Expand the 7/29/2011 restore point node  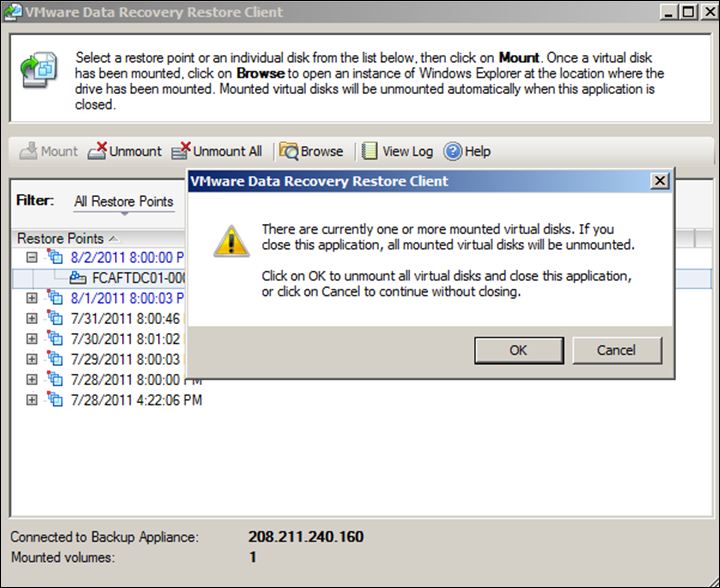coord(32,359)
